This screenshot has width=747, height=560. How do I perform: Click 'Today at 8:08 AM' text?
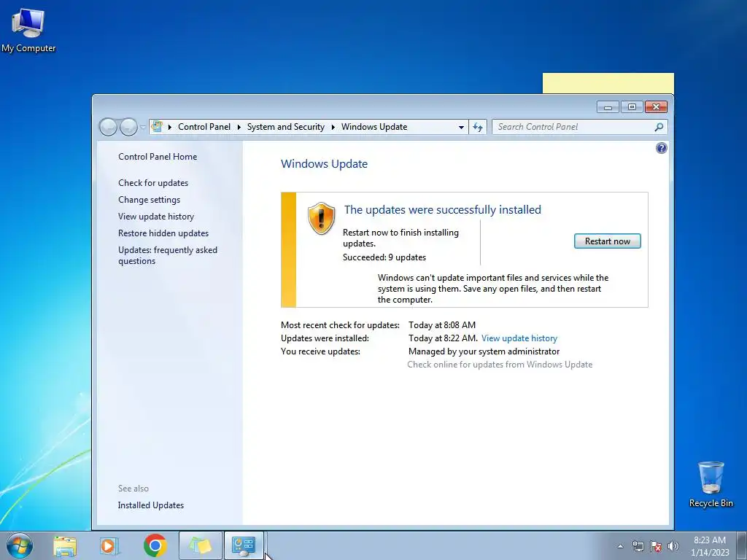pyautogui.click(x=442, y=325)
